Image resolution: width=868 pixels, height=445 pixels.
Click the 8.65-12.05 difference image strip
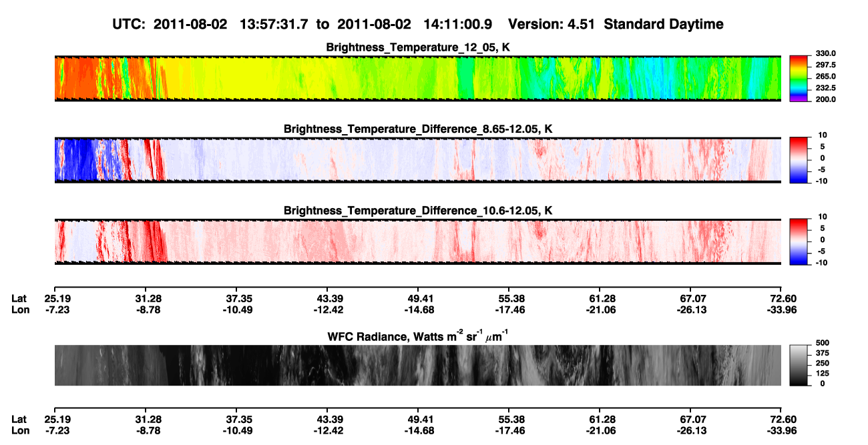click(x=418, y=160)
